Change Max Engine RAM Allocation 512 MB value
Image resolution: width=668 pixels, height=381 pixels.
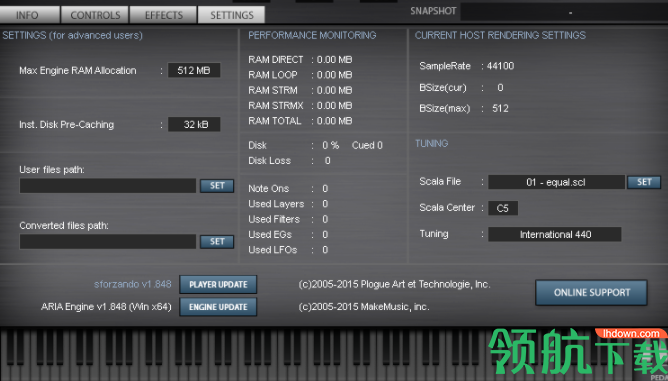(194, 70)
